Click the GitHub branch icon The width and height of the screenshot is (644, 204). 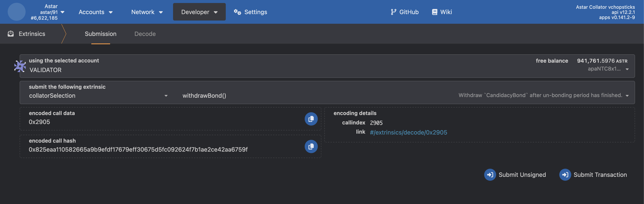pyautogui.click(x=393, y=12)
